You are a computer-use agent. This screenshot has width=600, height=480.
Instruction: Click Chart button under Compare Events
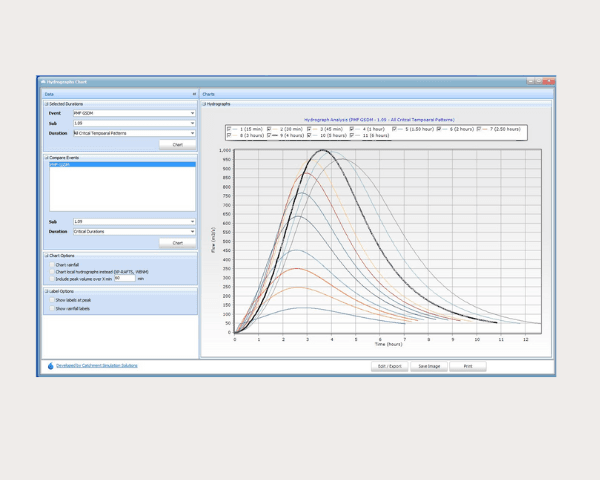point(178,243)
